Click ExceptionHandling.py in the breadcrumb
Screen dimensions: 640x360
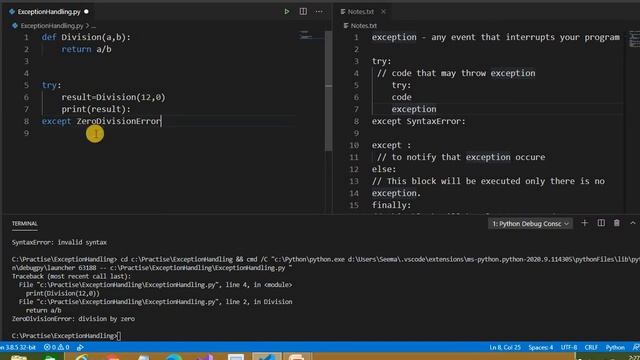(51, 26)
